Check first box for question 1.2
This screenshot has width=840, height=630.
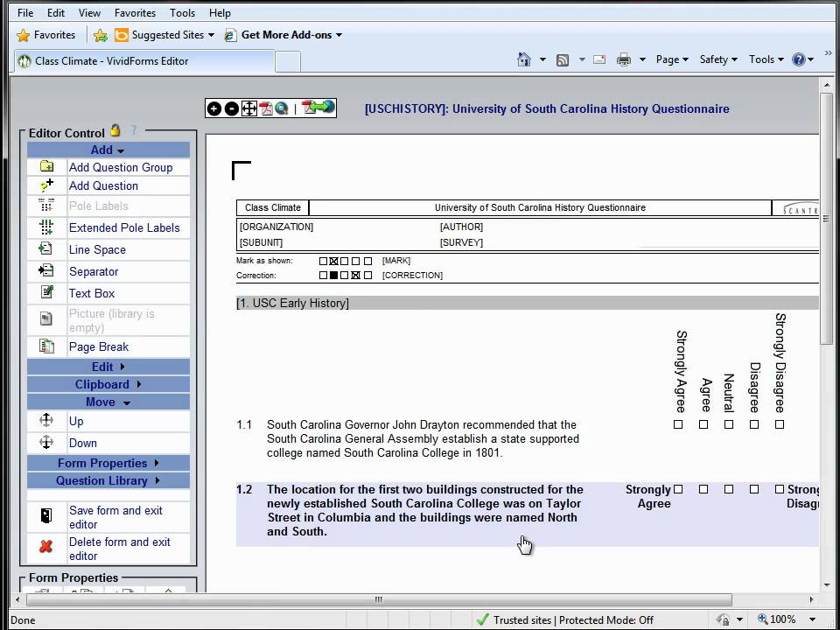coord(678,489)
